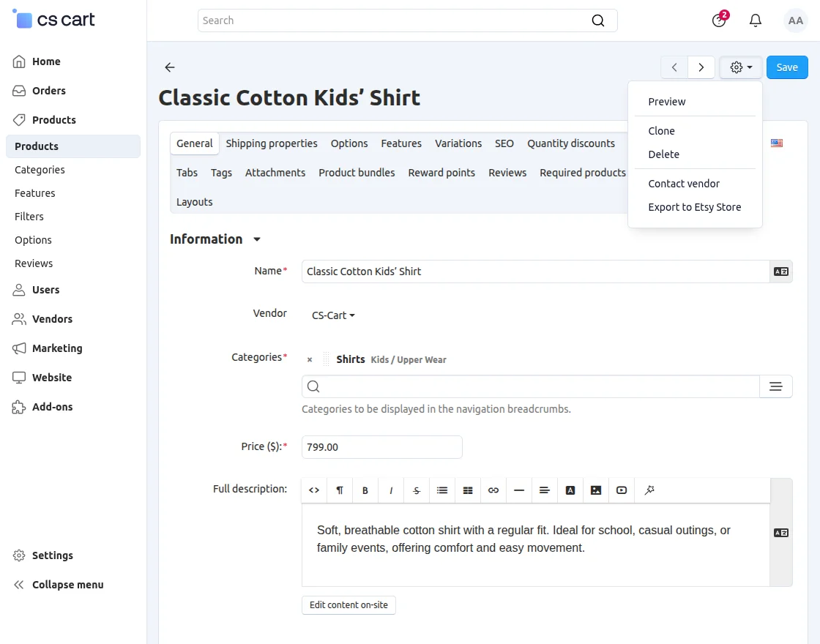Click the translate icon beside description editor
Screen dimensions: 820x644
[x=780, y=533]
